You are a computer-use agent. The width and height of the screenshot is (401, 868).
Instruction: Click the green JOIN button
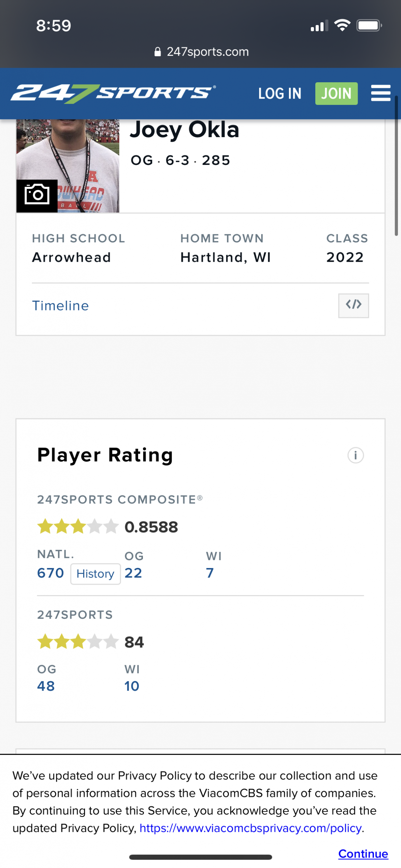[336, 93]
